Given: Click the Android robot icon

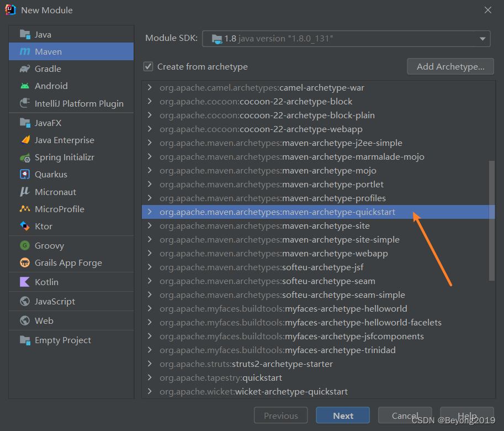Looking at the screenshot, I should click(x=25, y=86).
